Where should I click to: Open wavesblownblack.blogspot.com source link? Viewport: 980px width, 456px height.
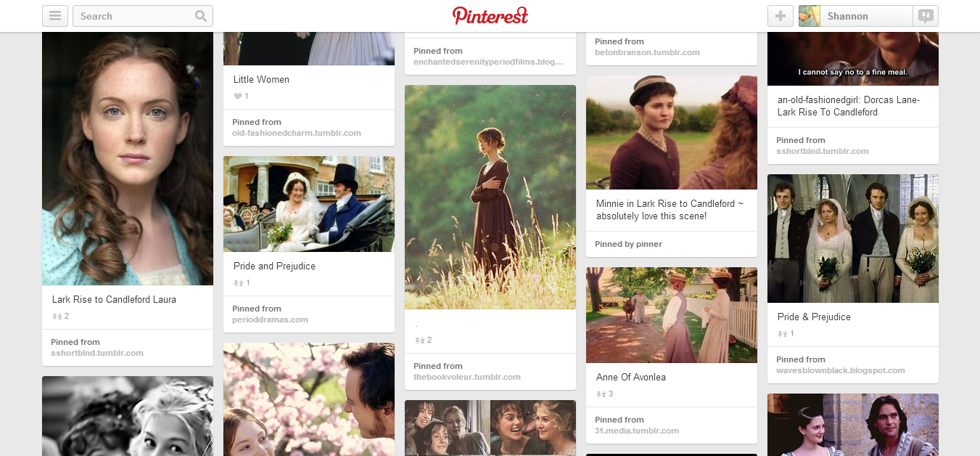tap(841, 370)
